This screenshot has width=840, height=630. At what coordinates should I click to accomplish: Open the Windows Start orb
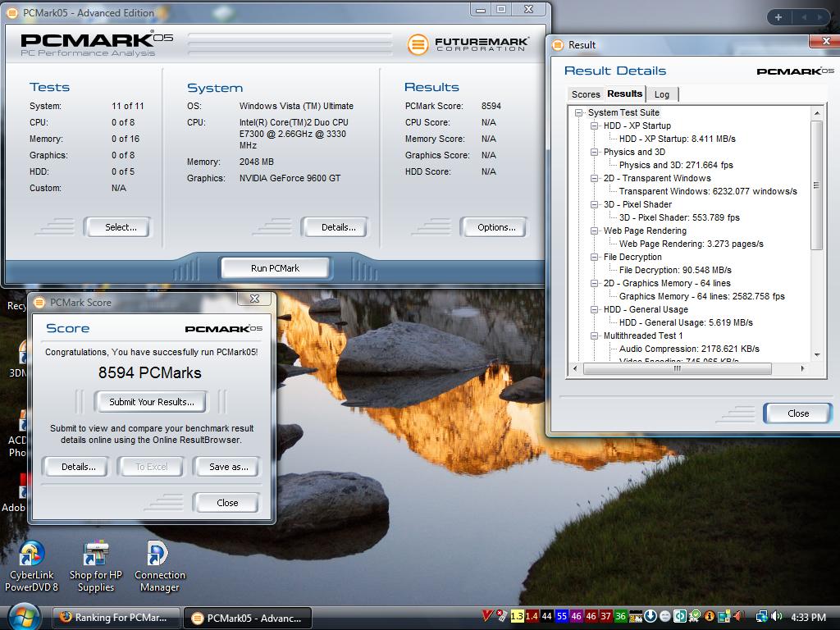[23, 617]
